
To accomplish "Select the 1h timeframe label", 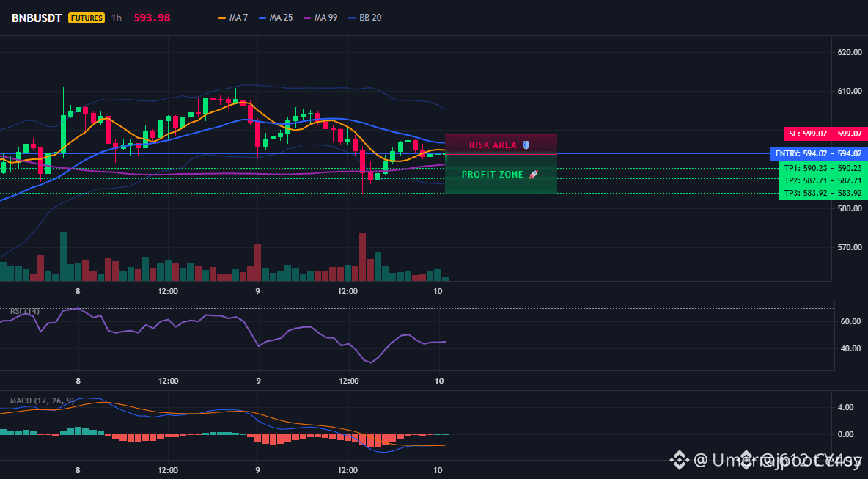I will point(117,18).
